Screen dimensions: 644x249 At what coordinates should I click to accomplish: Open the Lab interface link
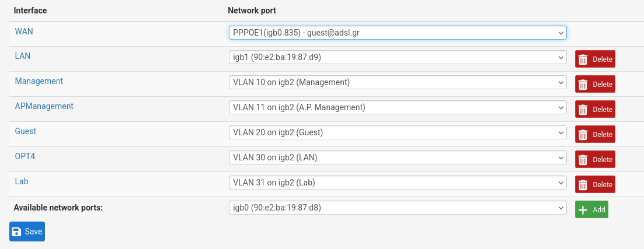(22, 181)
